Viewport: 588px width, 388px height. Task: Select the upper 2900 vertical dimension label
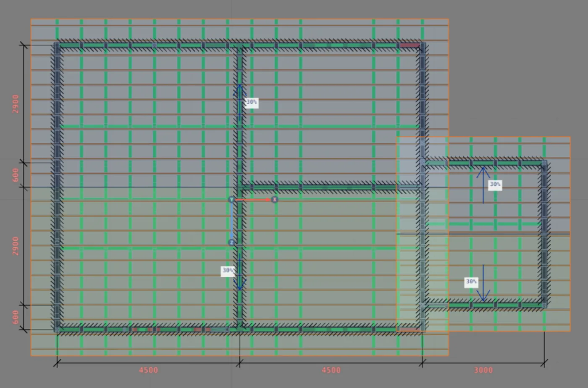16,103
